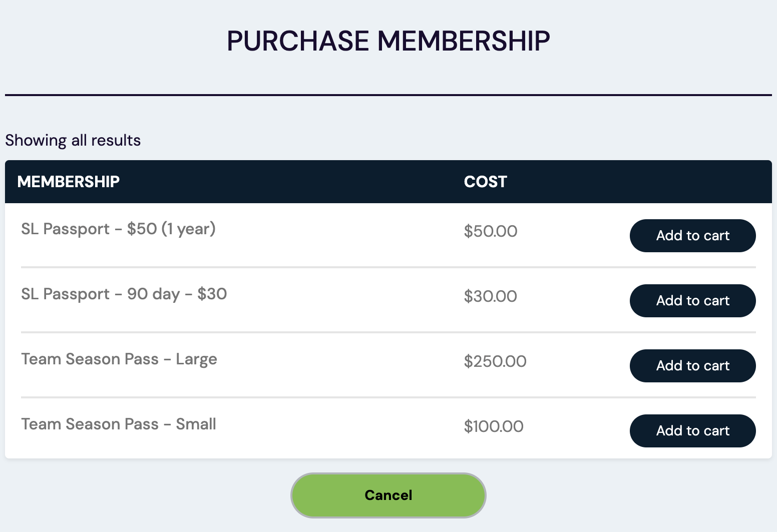This screenshot has width=777, height=532.
Task: Select the $50.00 cost value
Action: (x=491, y=231)
